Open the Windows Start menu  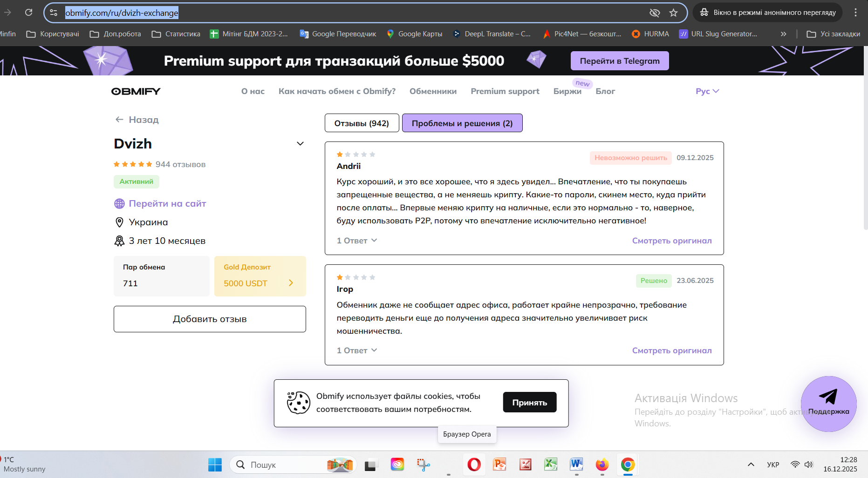pos(215,465)
